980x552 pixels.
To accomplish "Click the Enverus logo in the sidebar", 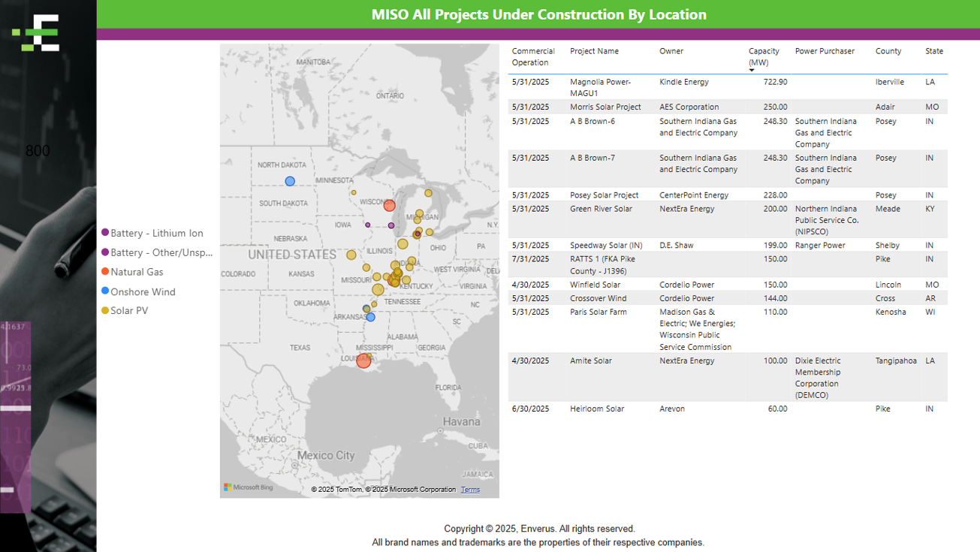I will [x=36, y=33].
